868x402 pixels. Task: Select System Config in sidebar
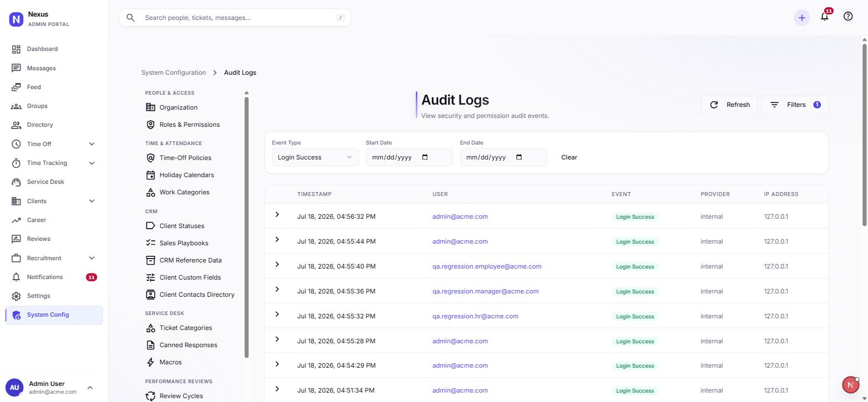pyautogui.click(x=54, y=315)
